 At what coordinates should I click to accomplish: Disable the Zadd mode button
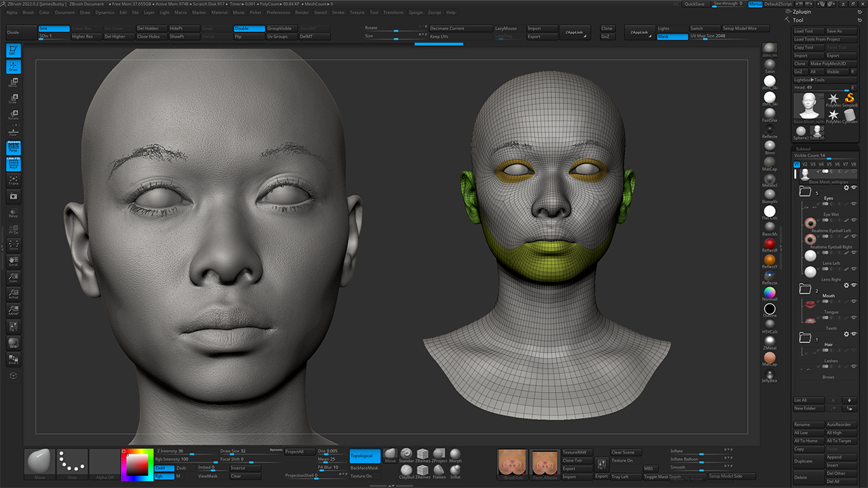click(x=164, y=468)
